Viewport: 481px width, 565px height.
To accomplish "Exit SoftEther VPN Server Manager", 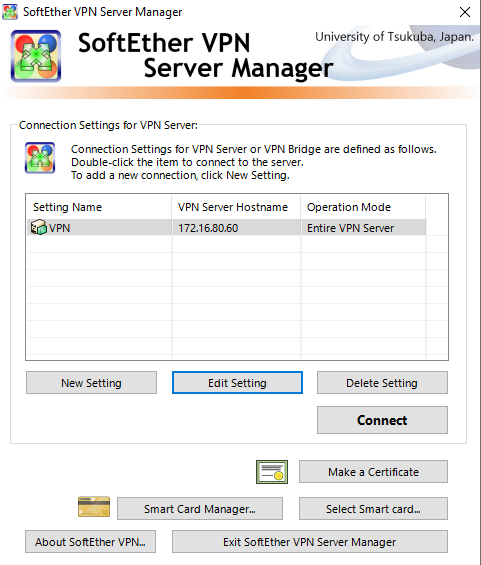I will [310, 542].
